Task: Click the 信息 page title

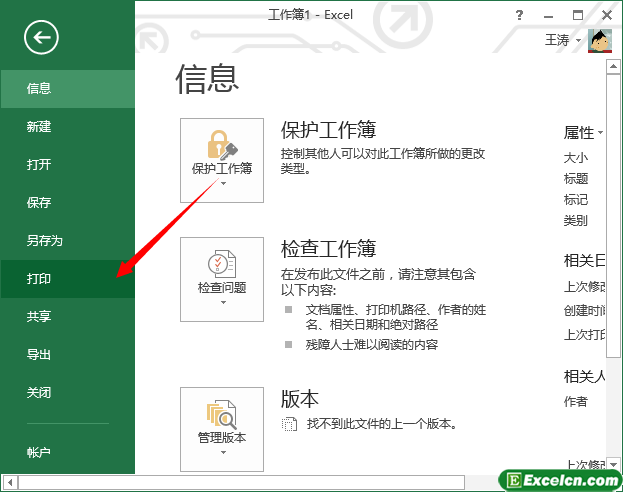Action: point(207,79)
